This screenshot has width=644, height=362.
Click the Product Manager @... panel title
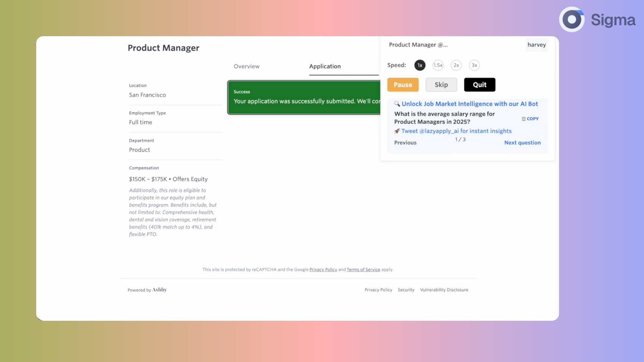click(418, 45)
